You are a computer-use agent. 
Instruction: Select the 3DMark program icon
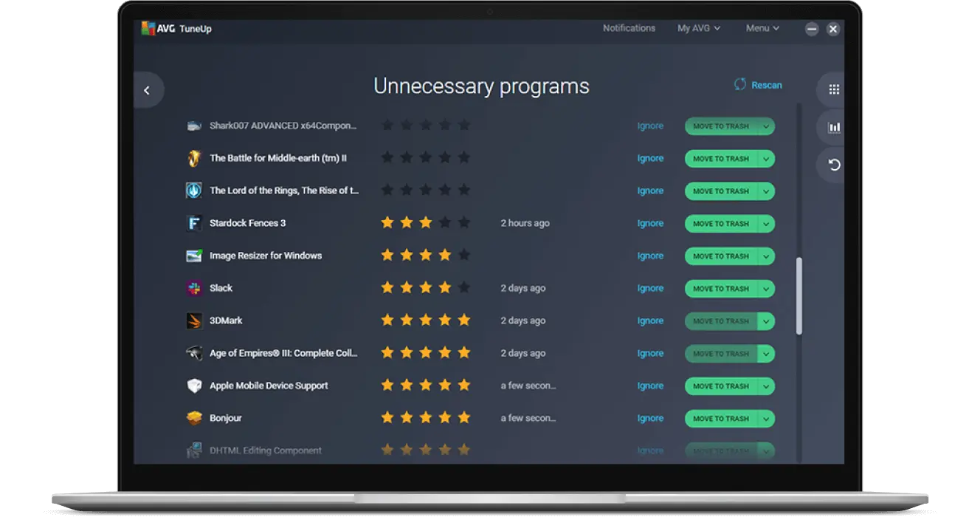click(194, 321)
